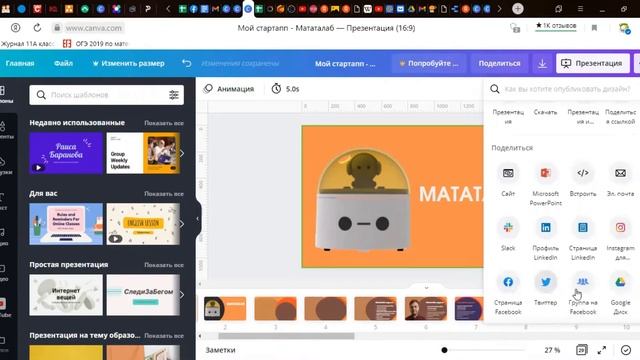This screenshot has height=360, width=640.
Task: Enter fullscreen mode using arrows icon
Action: (602, 350)
